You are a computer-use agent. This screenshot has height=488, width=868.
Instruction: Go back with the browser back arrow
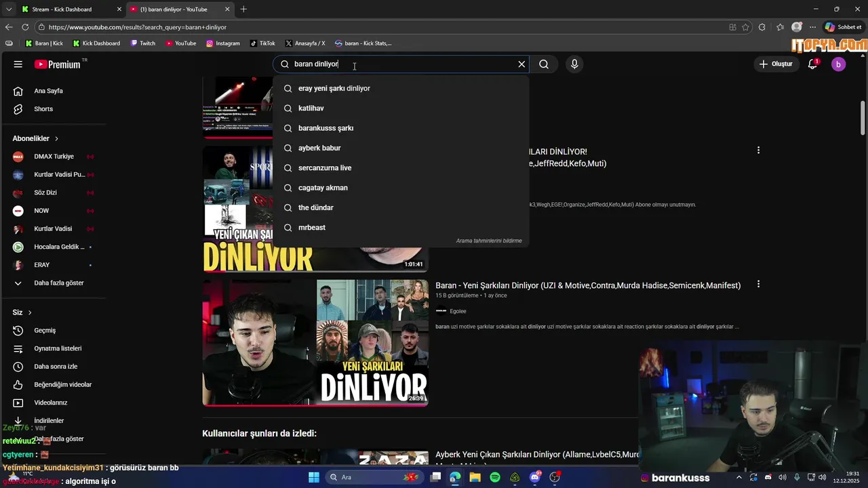click(x=9, y=27)
